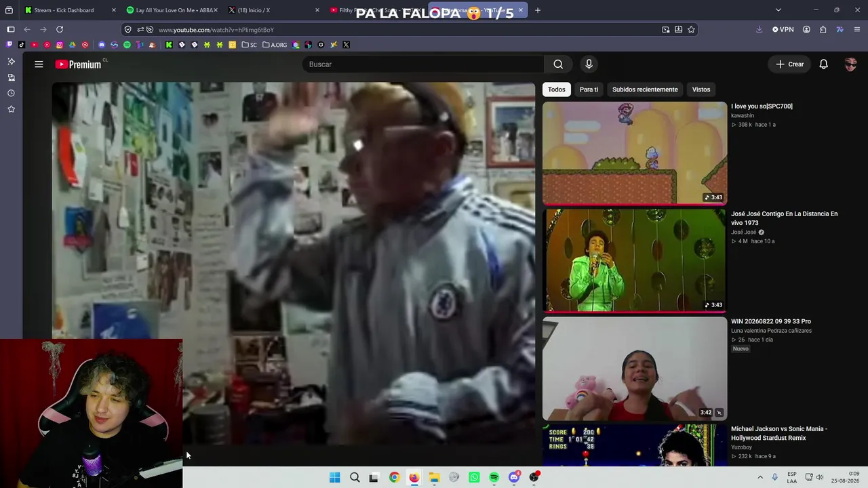868x488 pixels.
Task: Click the main video player
Action: pyautogui.click(x=294, y=264)
